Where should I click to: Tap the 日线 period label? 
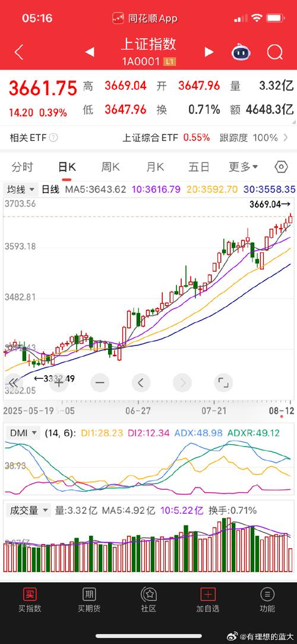click(x=50, y=189)
